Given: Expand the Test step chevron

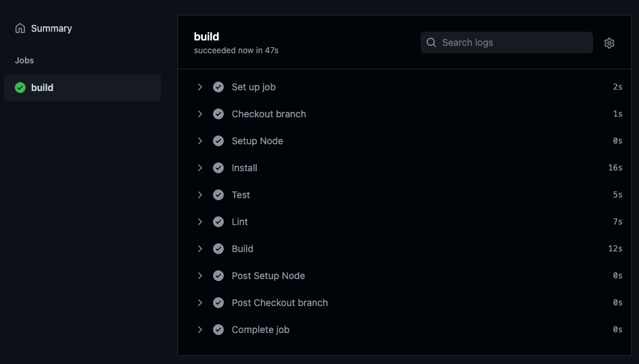Looking at the screenshot, I should 200,195.
